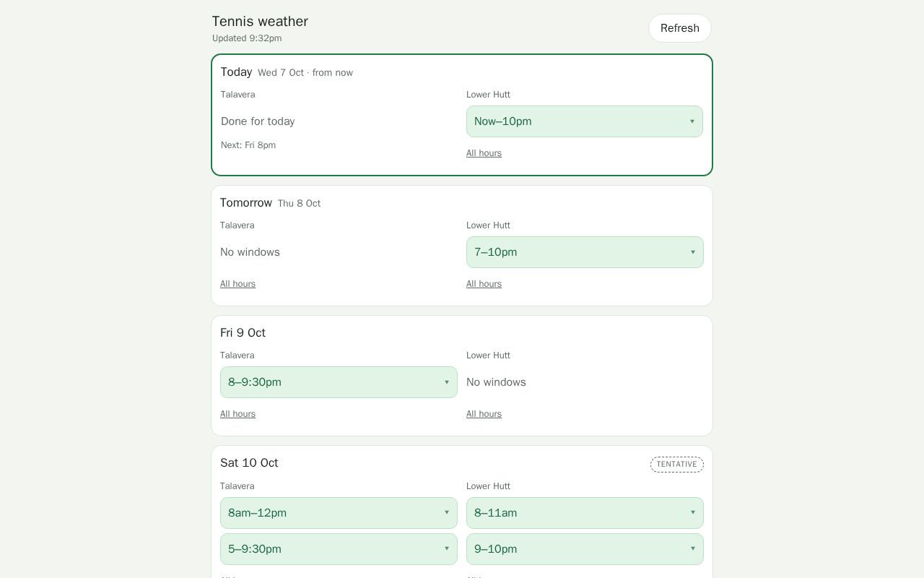Click the TENTATIVE badge on Saturday

676,465
